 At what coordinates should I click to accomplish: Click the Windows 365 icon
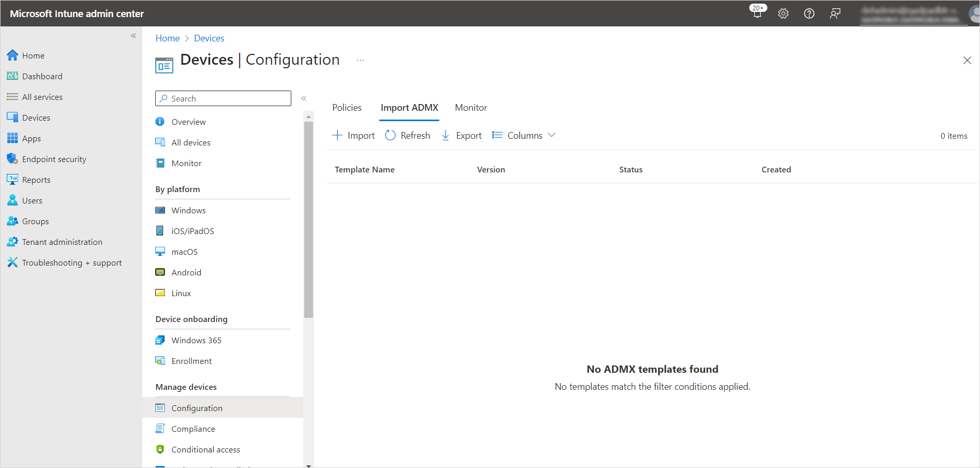(x=160, y=340)
